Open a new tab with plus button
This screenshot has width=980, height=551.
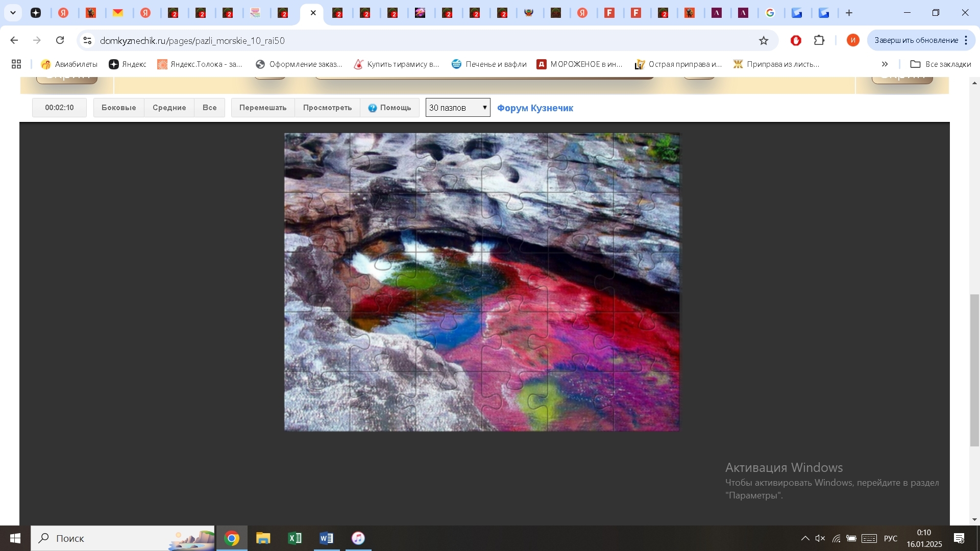click(x=849, y=13)
